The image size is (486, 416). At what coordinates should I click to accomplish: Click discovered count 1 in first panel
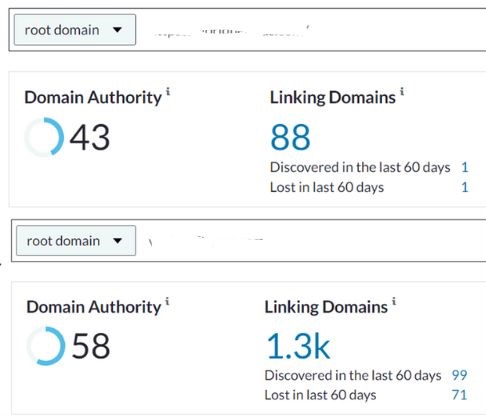pos(465,167)
